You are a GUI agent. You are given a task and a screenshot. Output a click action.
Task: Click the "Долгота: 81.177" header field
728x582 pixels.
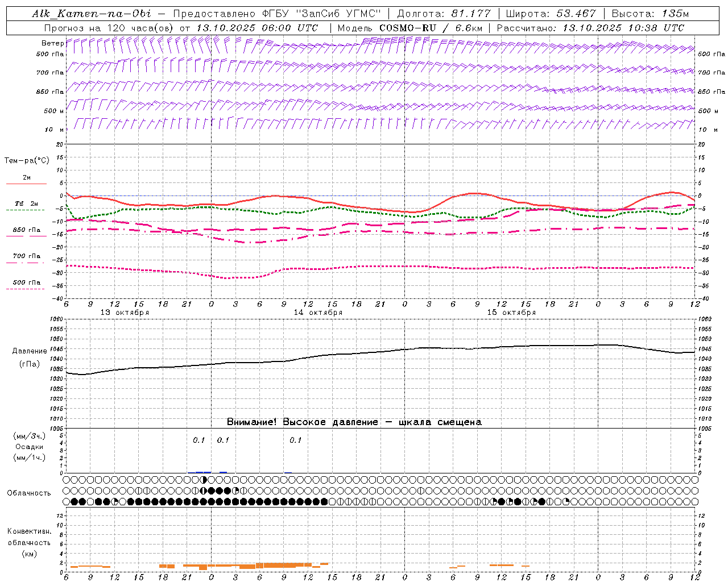(443, 14)
